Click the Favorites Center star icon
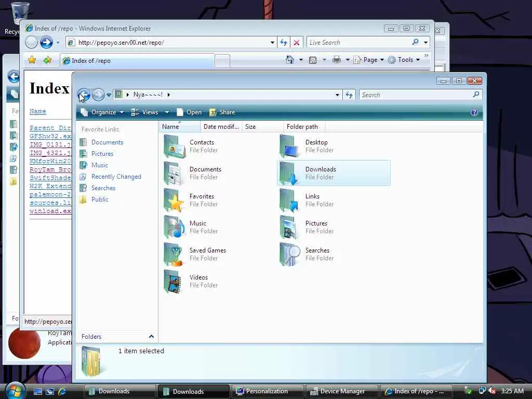This screenshot has height=399, width=532. (32, 60)
